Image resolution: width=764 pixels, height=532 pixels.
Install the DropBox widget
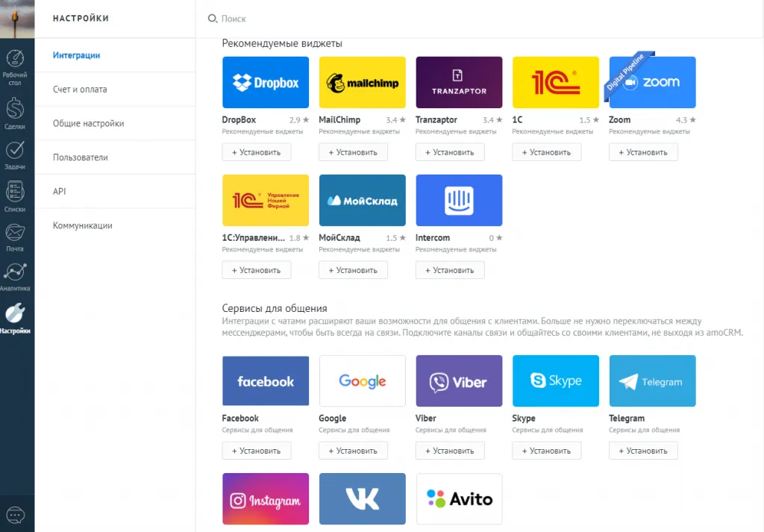(257, 152)
